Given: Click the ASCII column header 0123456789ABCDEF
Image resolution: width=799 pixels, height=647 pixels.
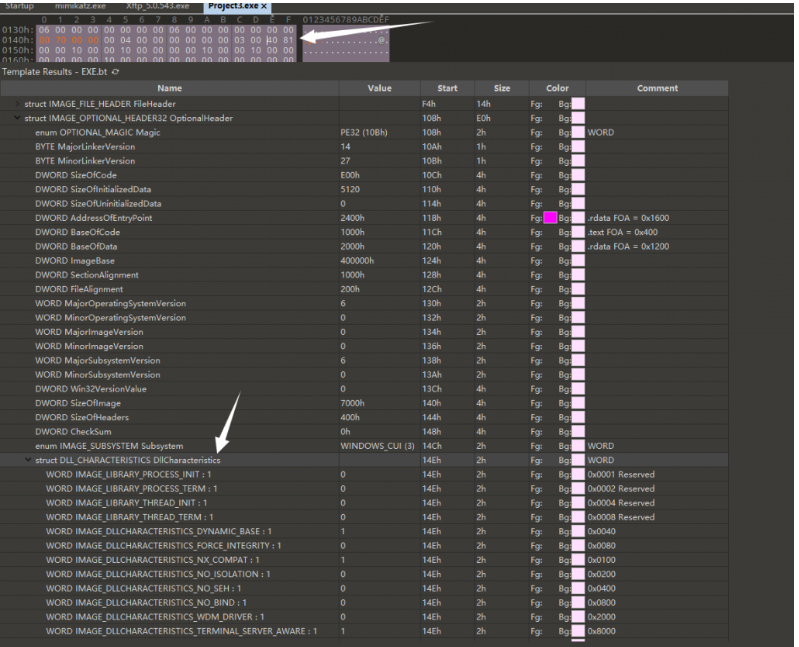Looking at the screenshot, I should pos(345,20).
